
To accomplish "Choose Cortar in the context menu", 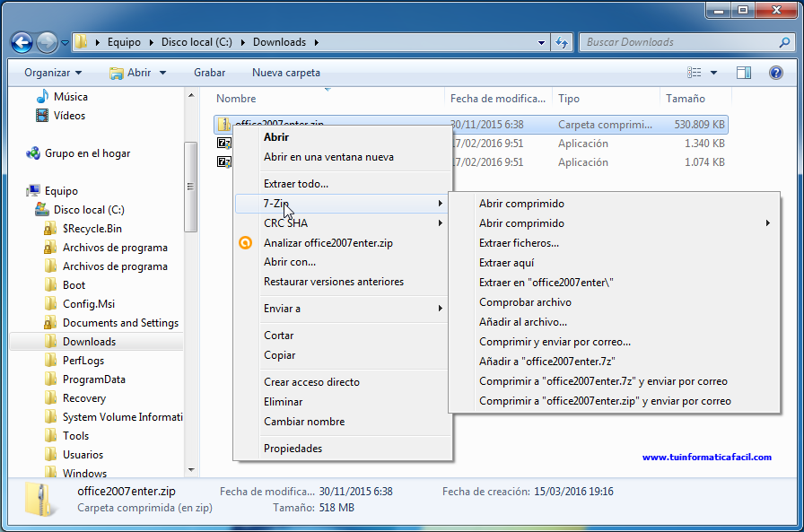I will pos(343,336).
